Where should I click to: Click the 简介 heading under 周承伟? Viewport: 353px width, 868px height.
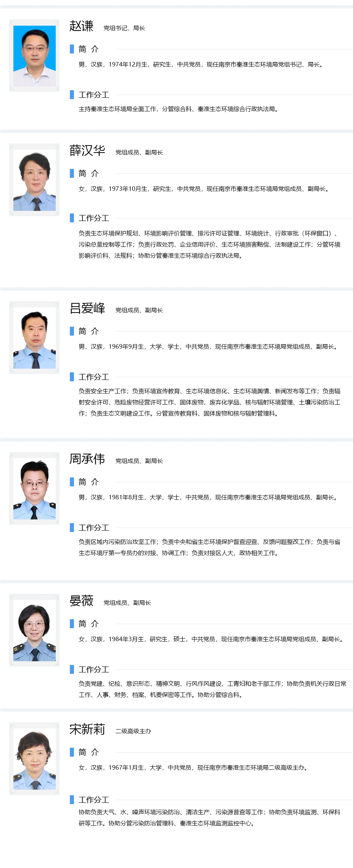coord(89,482)
